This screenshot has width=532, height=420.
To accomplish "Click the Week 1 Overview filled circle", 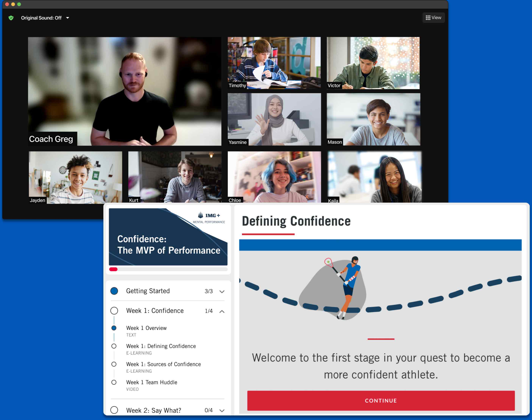I will [x=114, y=328].
